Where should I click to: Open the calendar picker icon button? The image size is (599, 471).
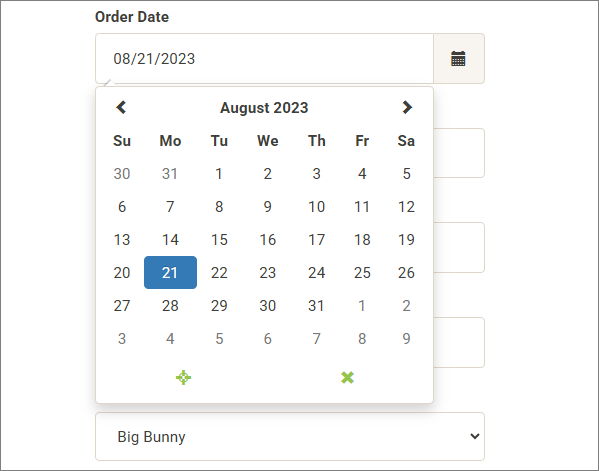tap(459, 58)
